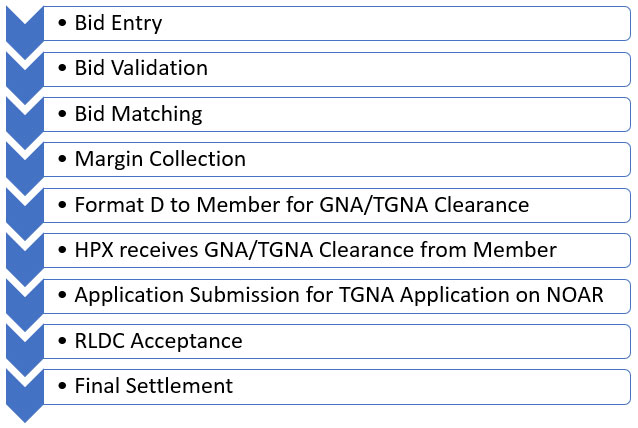Click the bullet point before Final Settlement
This screenshot has width=638, height=428.
click(63, 386)
